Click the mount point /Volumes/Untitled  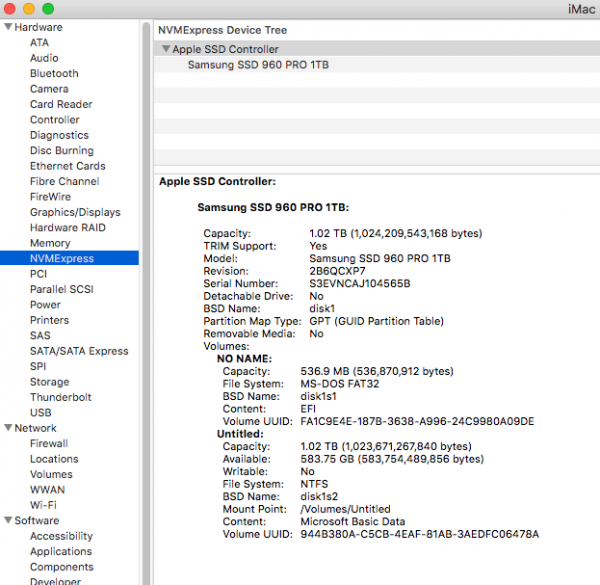345,509
